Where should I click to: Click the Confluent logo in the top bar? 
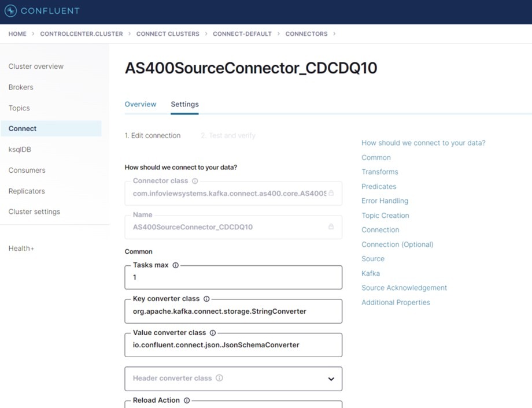40,11
